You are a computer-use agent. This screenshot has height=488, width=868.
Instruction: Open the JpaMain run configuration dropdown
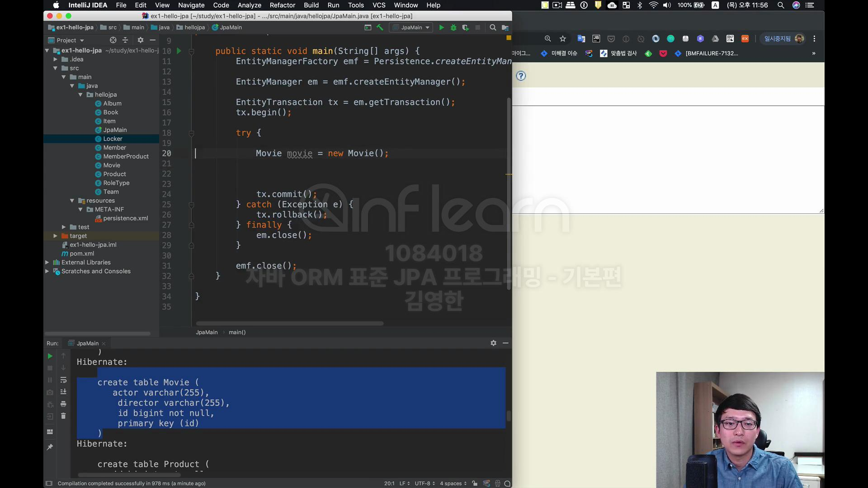point(411,28)
